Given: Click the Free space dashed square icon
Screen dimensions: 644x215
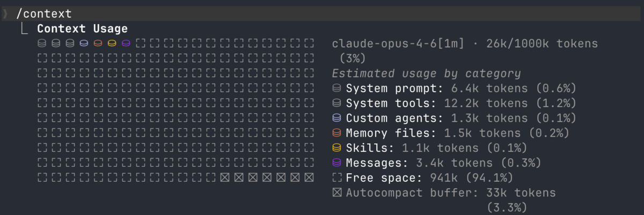Looking at the screenshot, I should pos(337,177).
